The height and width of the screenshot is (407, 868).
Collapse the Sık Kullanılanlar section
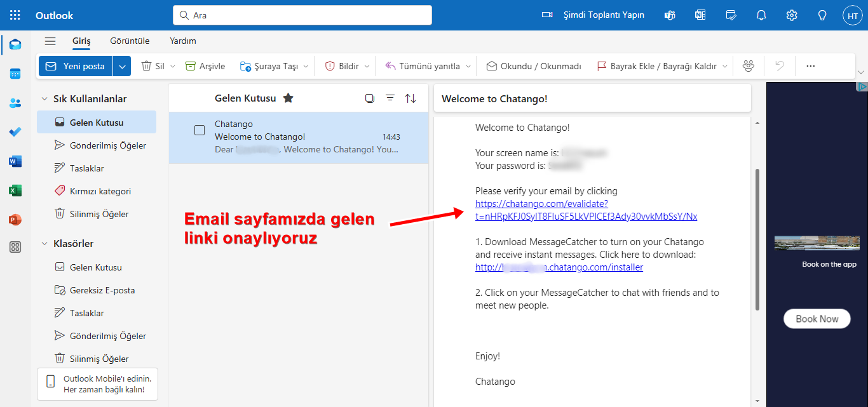pos(44,99)
